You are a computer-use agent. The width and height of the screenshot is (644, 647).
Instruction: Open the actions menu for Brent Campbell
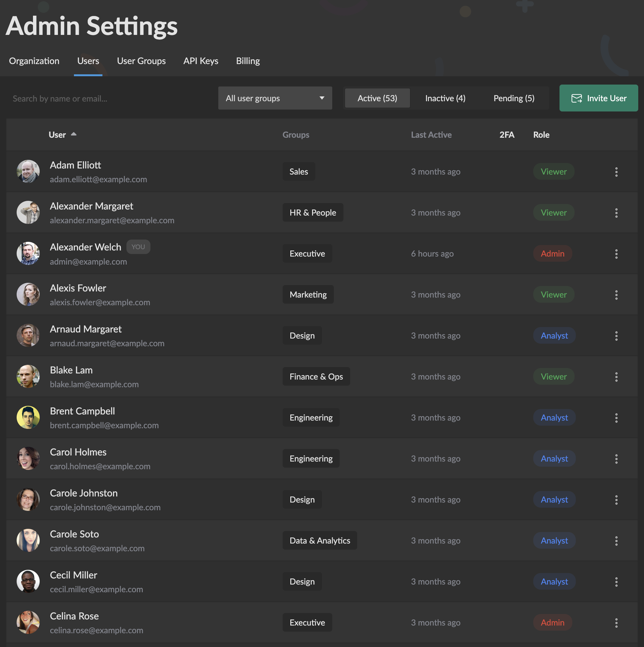pyautogui.click(x=616, y=418)
